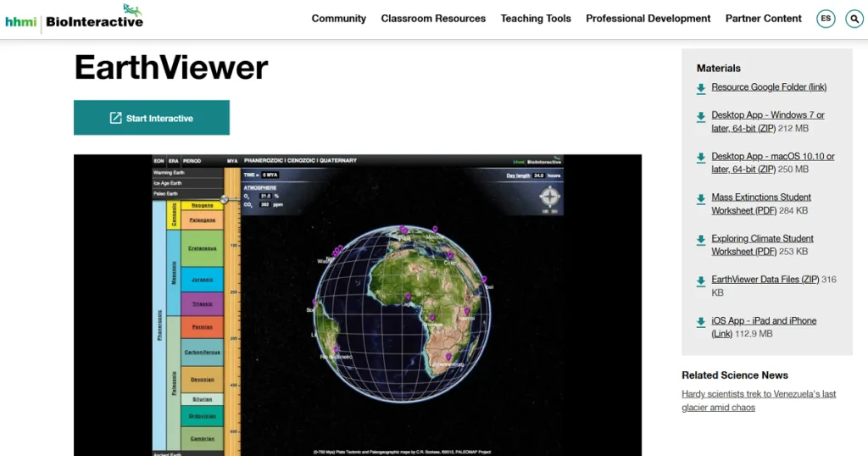Expand the Professional Development menu
Image resolution: width=868 pixels, height=456 pixels.
[x=648, y=19]
